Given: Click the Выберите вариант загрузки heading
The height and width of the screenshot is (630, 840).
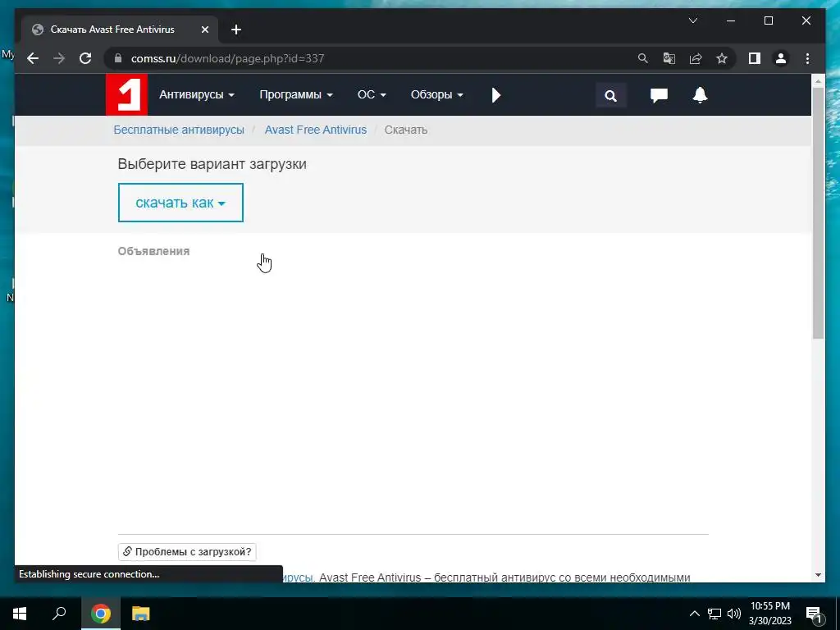Looking at the screenshot, I should [x=212, y=164].
